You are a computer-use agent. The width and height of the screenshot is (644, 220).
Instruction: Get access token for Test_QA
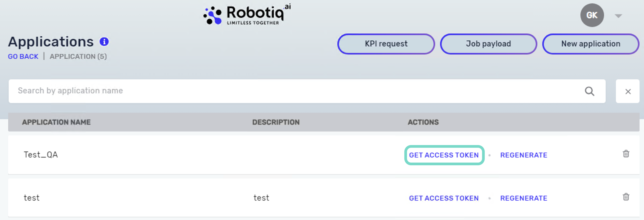point(444,155)
